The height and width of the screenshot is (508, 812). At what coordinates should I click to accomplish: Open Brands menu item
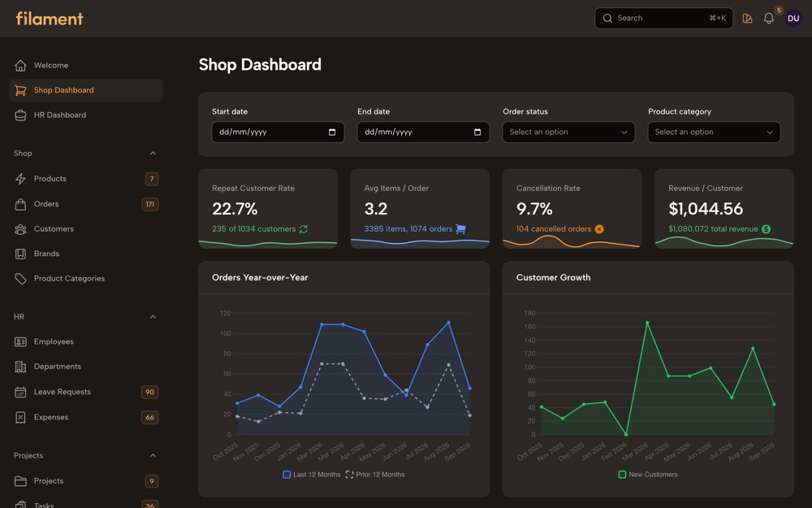pyautogui.click(x=86, y=254)
